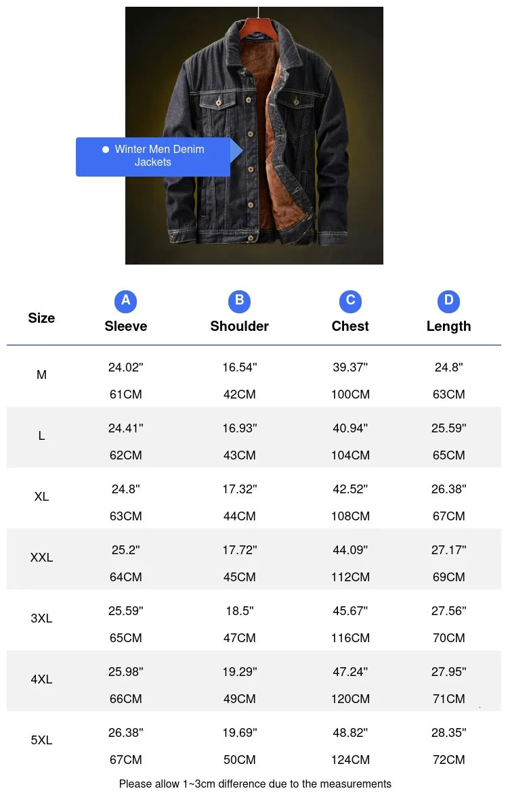Click the measurement difference note text

[255, 784]
